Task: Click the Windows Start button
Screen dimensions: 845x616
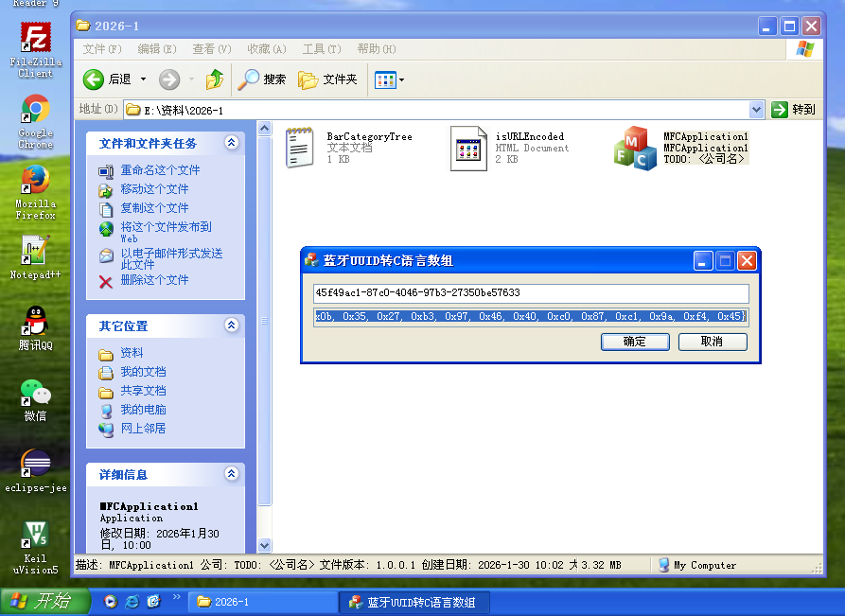Action: pyautogui.click(x=44, y=602)
